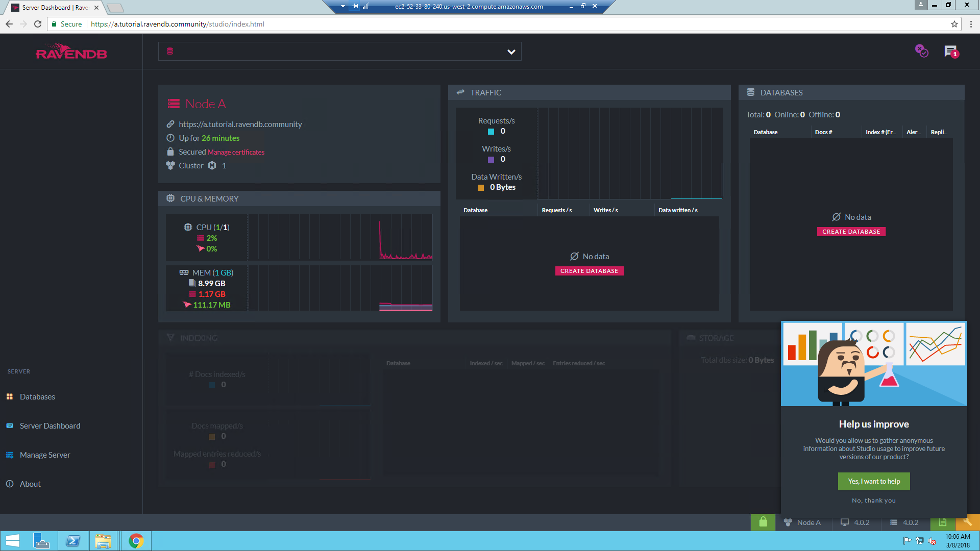Open Manage Server in the sidebar
This screenshot has width=980, height=551.
(x=45, y=455)
